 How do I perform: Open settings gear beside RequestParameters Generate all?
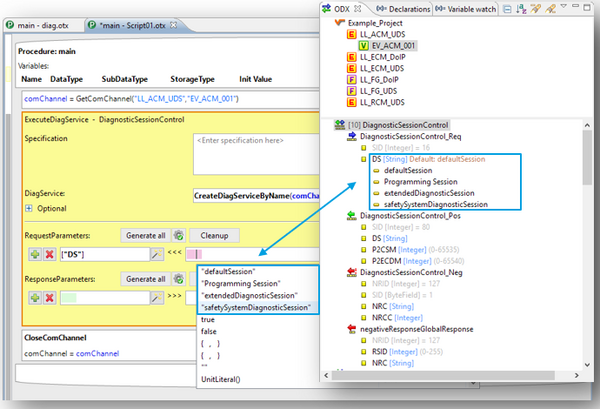coord(179,235)
